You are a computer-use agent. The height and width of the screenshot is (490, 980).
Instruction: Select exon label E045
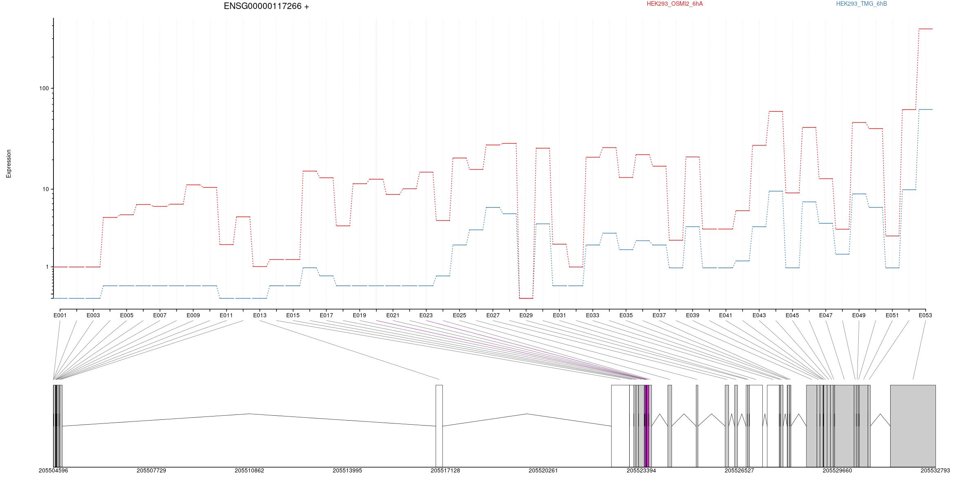point(792,315)
